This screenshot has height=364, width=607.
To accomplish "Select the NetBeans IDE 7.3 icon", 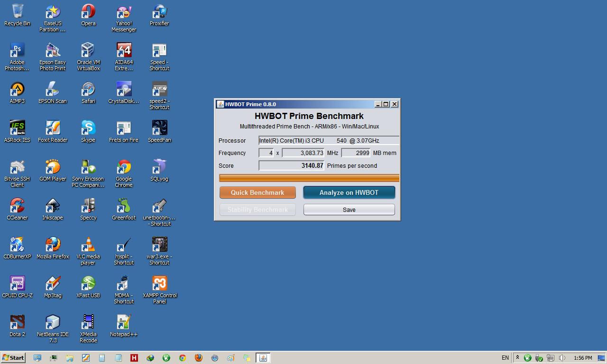I will pyautogui.click(x=53, y=329).
